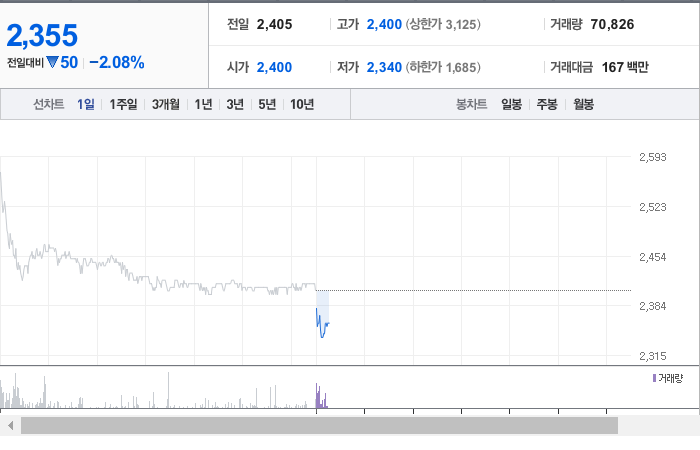The height and width of the screenshot is (450, 700).
Task: Click the 상한가 3,125 text
Action: click(443, 24)
